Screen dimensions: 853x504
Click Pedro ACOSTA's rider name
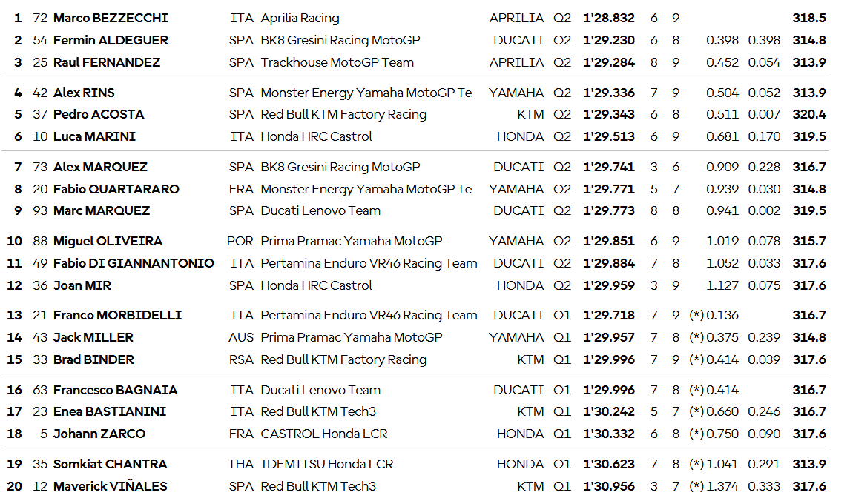coord(99,114)
